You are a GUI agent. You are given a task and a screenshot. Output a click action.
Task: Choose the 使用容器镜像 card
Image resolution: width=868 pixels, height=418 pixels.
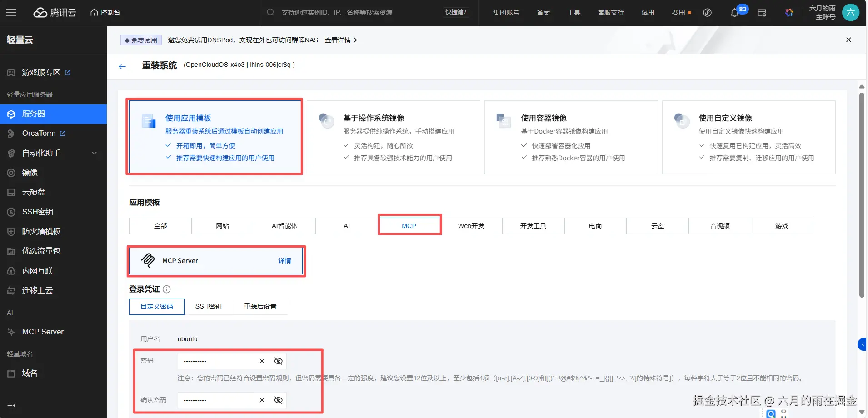(x=571, y=138)
